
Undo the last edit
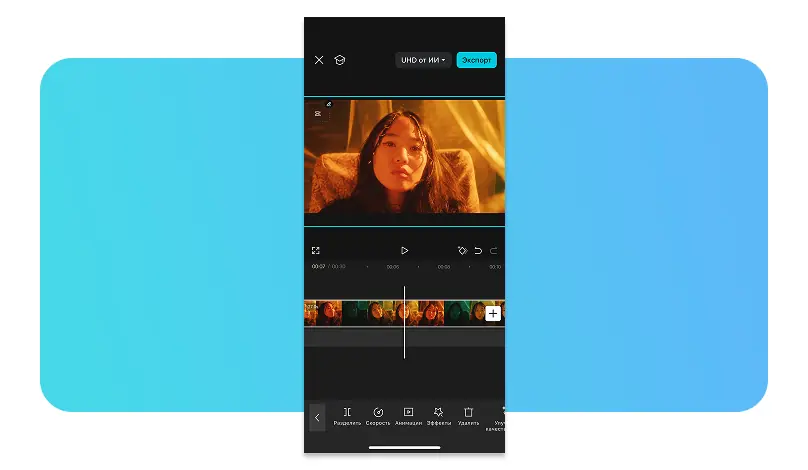[x=478, y=250]
